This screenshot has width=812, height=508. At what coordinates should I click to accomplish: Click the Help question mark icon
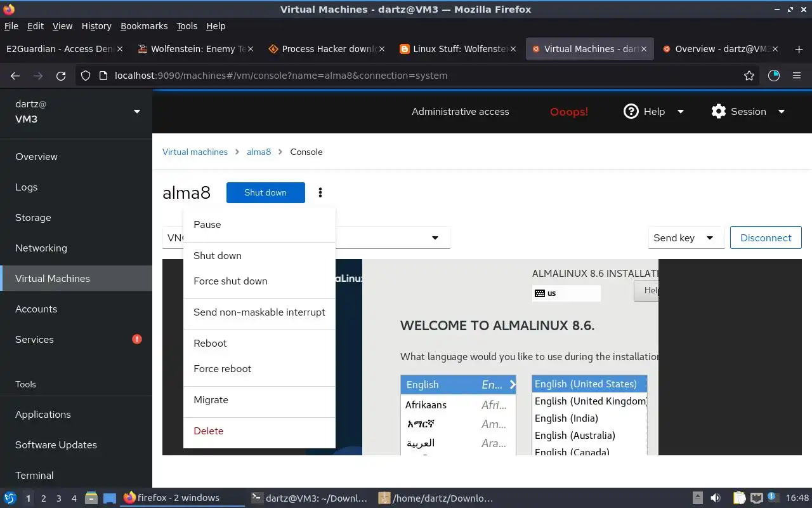click(631, 111)
